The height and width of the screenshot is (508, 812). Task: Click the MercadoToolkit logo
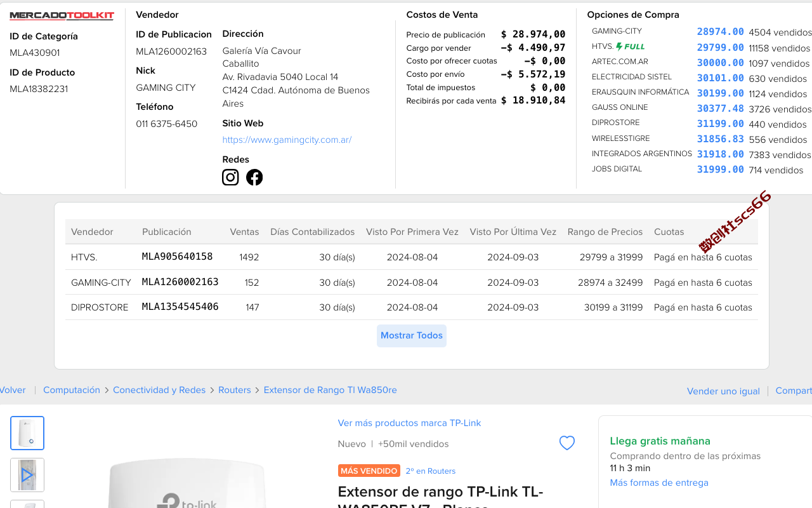pos(62,15)
